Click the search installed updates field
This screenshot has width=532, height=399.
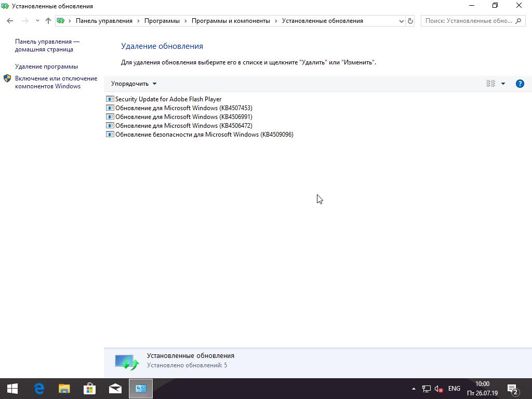(x=468, y=21)
